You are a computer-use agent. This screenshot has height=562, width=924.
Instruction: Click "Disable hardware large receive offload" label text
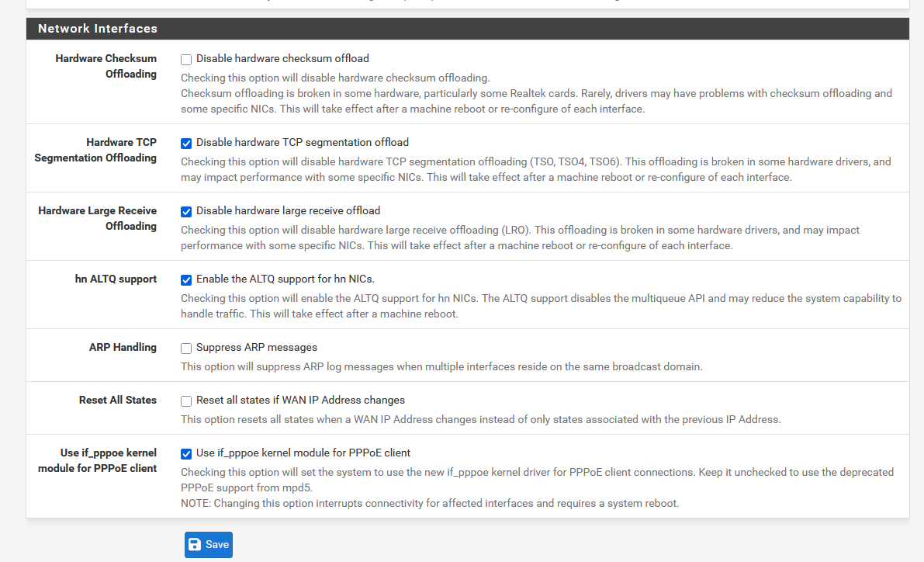tap(288, 210)
